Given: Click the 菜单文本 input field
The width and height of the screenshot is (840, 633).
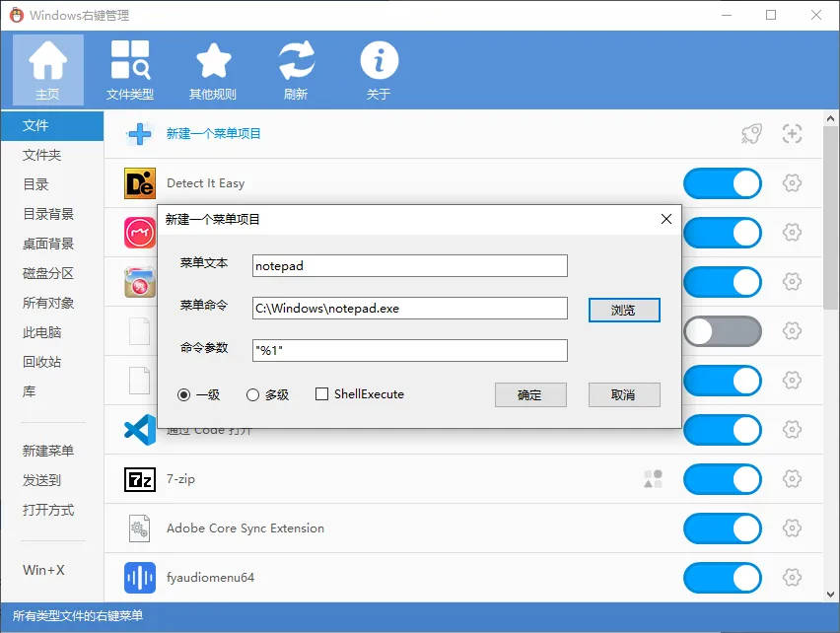Looking at the screenshot, I should [409, 266].
